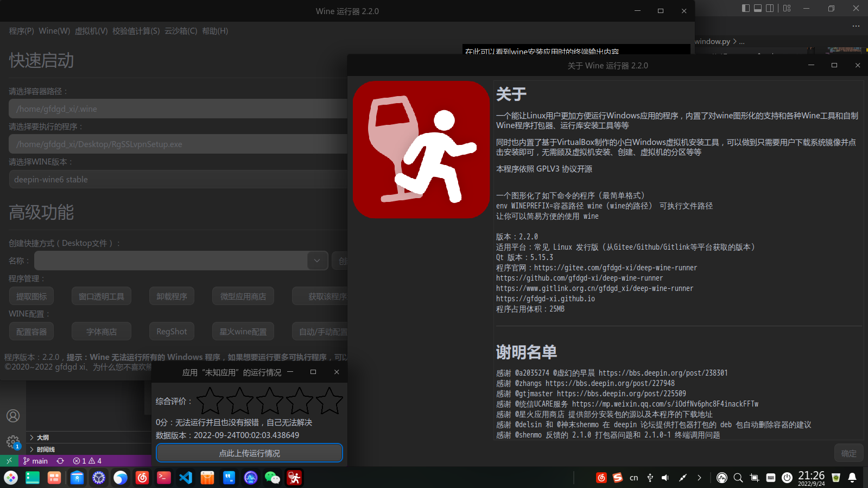Click the 星火wine配置 button
This screenshot has height=488, width=868.
click(243, 332)
